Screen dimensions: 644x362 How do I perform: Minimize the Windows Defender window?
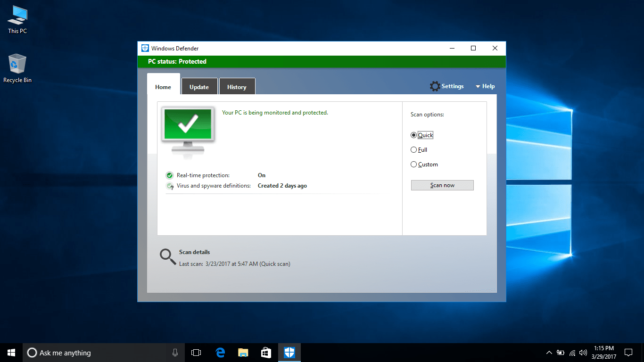click(452, 48)
